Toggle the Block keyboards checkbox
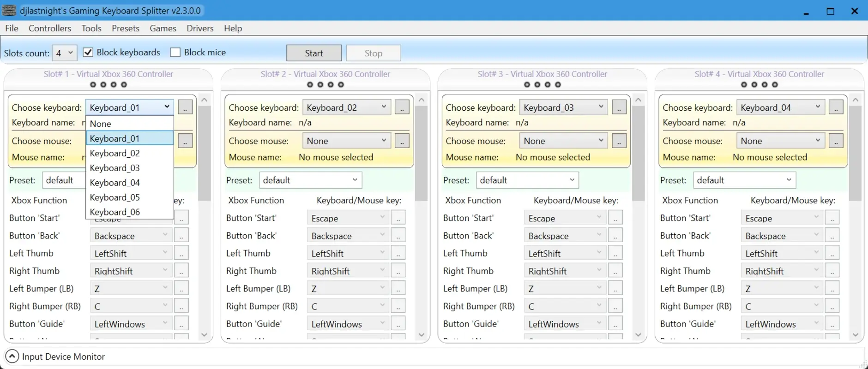This screenshot has height=369, width=868. 88,52
